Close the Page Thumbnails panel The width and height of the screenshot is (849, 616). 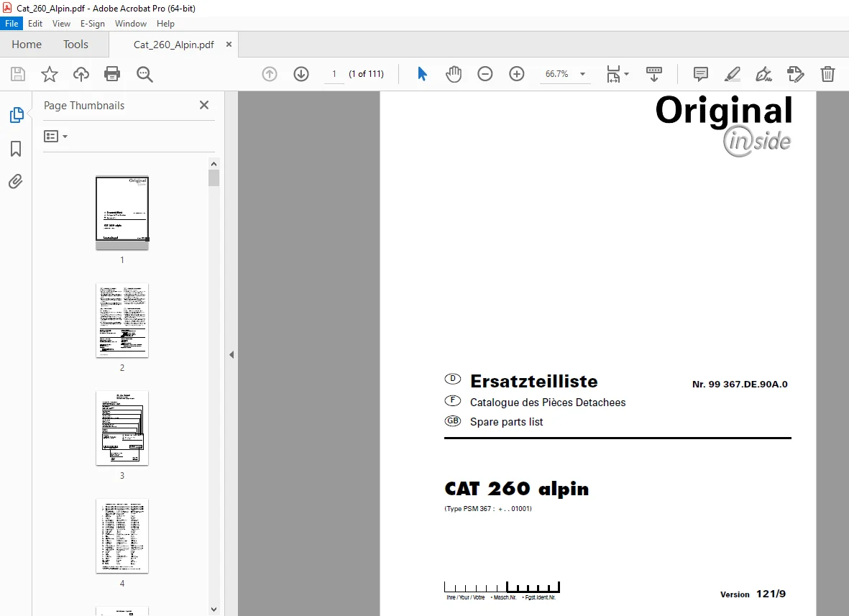(x=204, y=105)
